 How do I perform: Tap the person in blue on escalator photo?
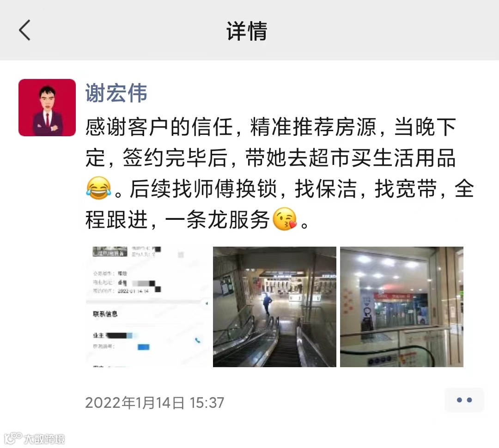pos(268,304)
